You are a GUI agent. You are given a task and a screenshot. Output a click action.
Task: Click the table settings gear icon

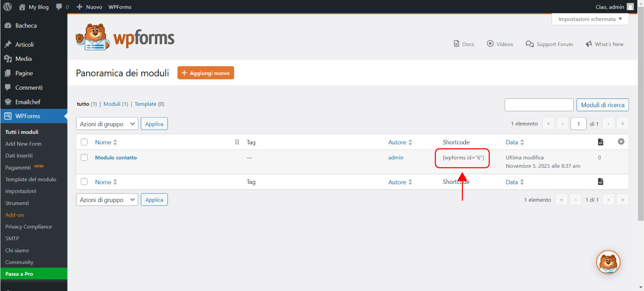click(621, 142)
